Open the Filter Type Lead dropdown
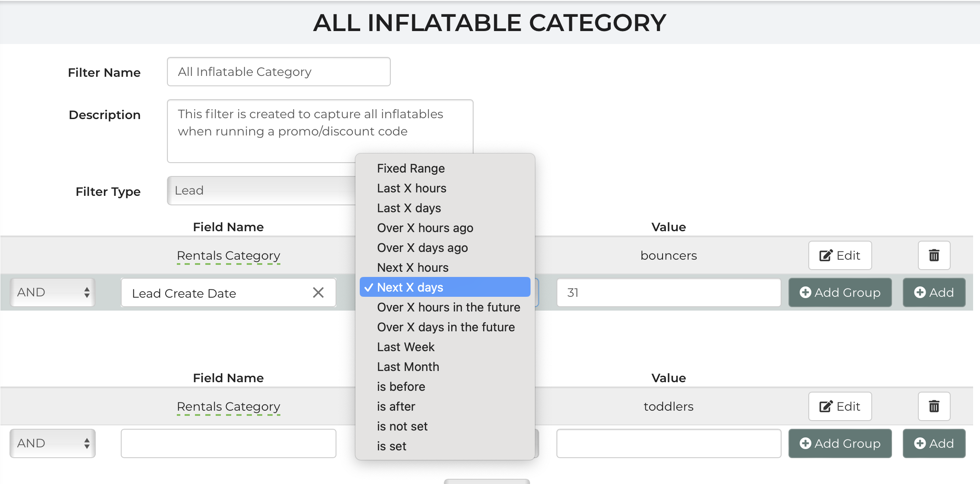The width and height of the screenshot is (980, 484). pos(261,191)
